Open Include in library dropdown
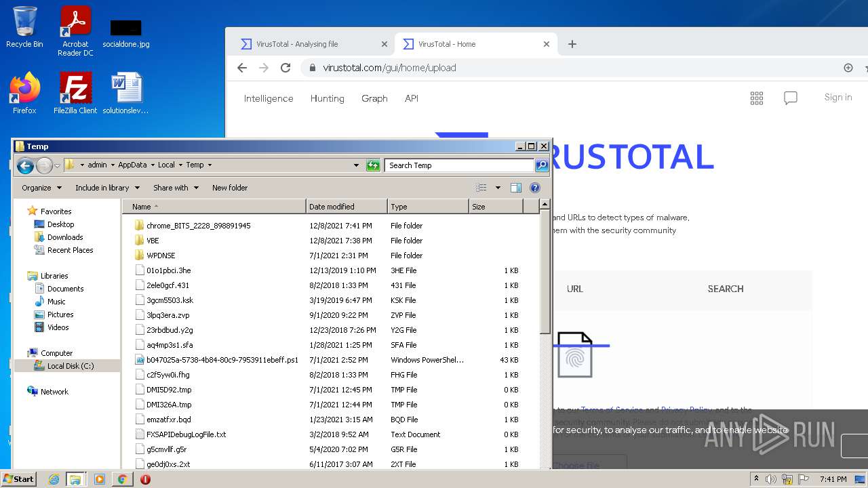Viewport: 868px width, 488px height. [x=107, y=188]
